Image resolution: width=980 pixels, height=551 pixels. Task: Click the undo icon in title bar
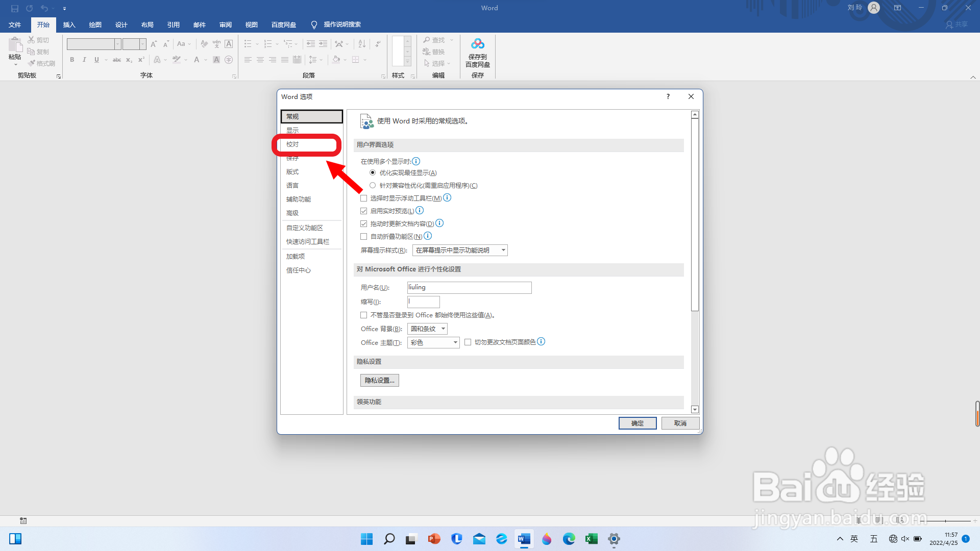pyautogui.click(x=44, y=8)
